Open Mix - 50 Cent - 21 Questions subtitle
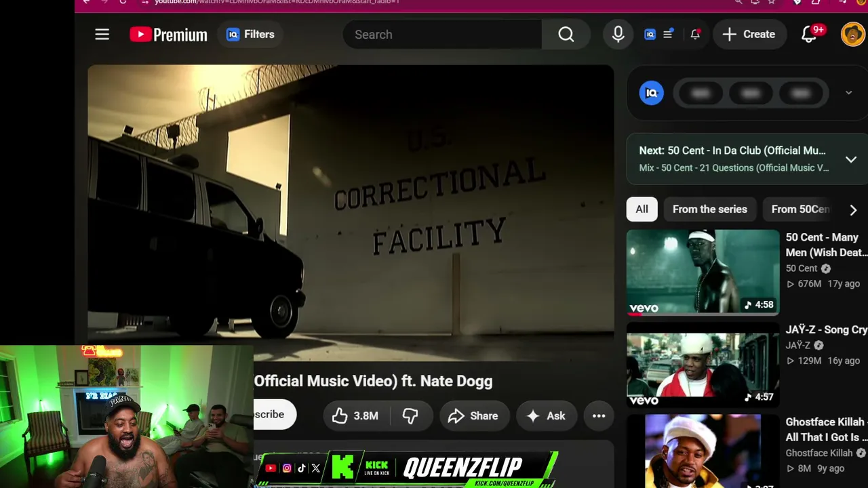This screenshot has height=488, width=868. (734, 168)
